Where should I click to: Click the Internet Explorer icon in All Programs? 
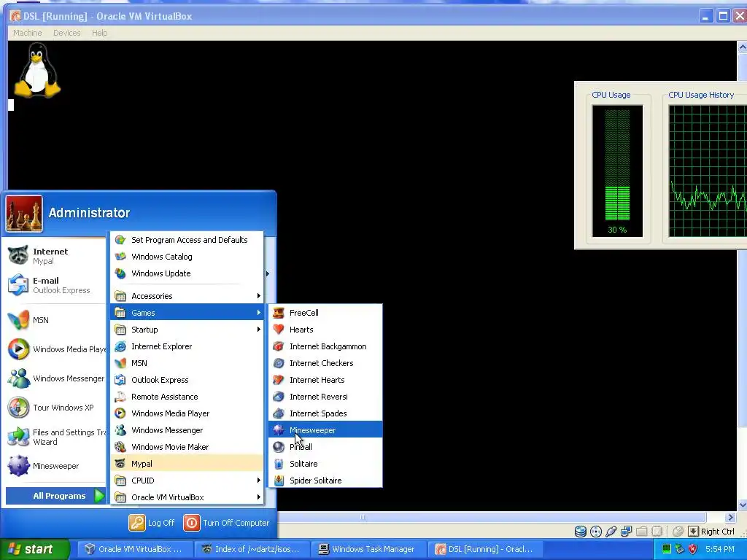(120, 346)
